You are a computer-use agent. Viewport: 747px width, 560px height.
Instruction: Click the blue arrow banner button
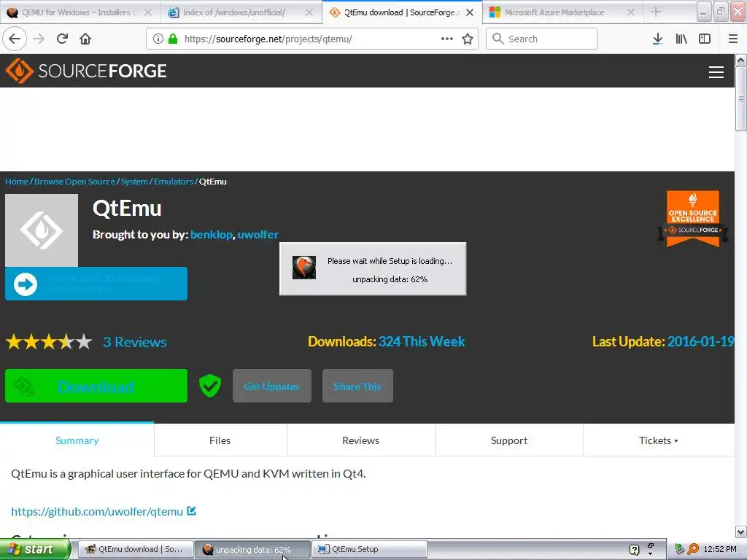tap(96, 284)
